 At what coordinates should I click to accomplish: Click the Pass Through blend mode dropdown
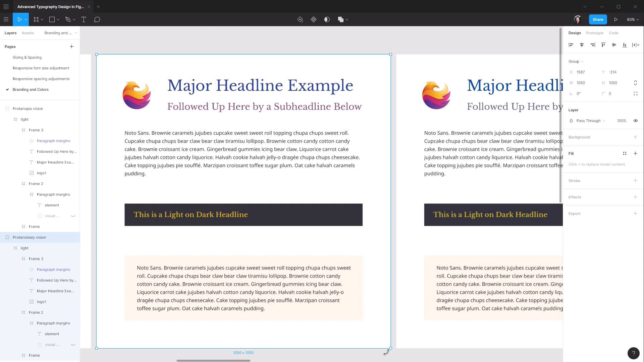(591, 121)
